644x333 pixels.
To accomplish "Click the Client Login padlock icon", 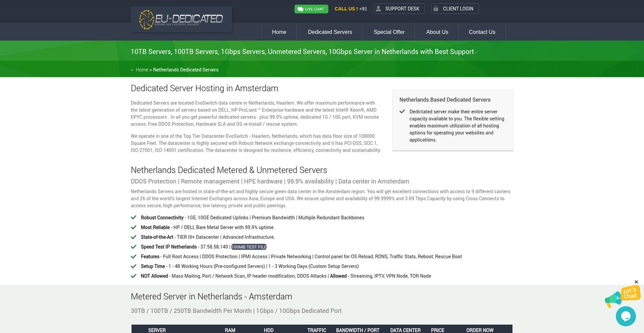I will point(436,9).
